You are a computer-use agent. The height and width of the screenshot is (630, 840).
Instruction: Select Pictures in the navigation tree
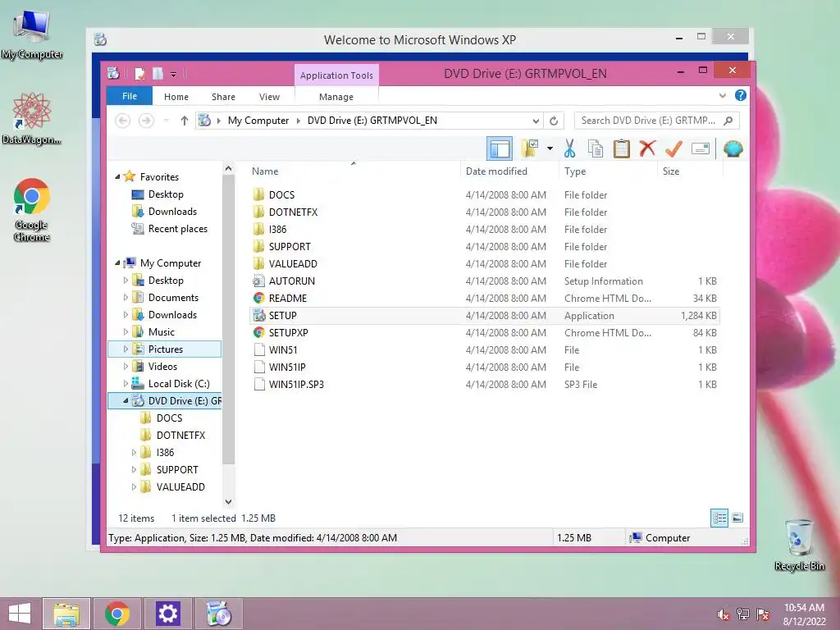164,349
